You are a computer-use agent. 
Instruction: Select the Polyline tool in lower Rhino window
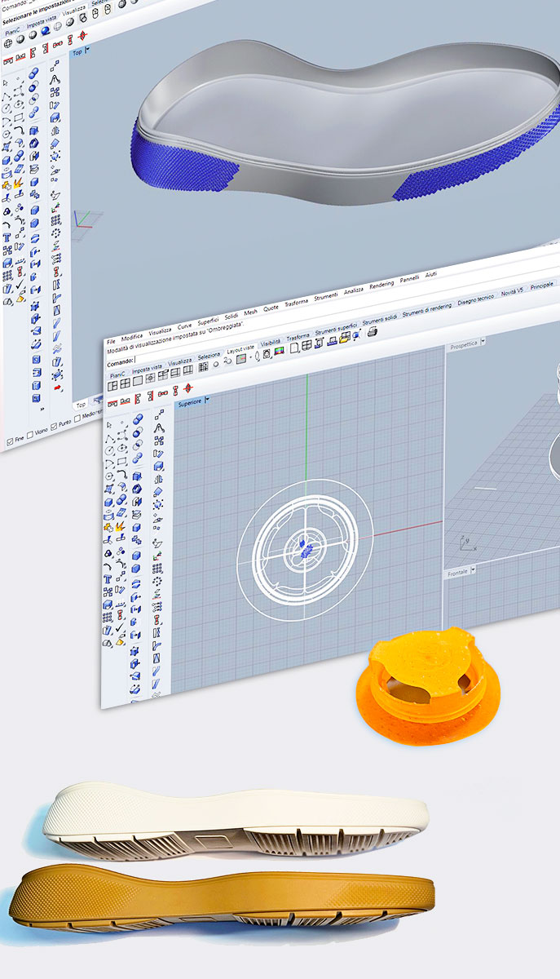click(111, 438)
